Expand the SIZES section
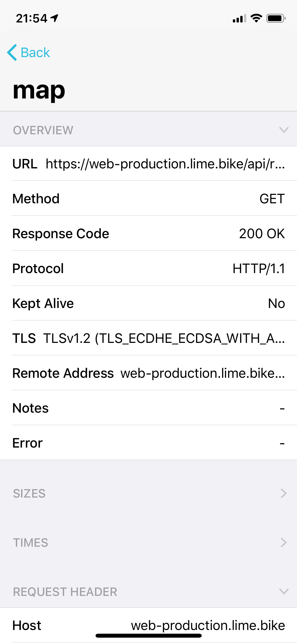Screen dimensions: 297x644 tap(148, 493)
